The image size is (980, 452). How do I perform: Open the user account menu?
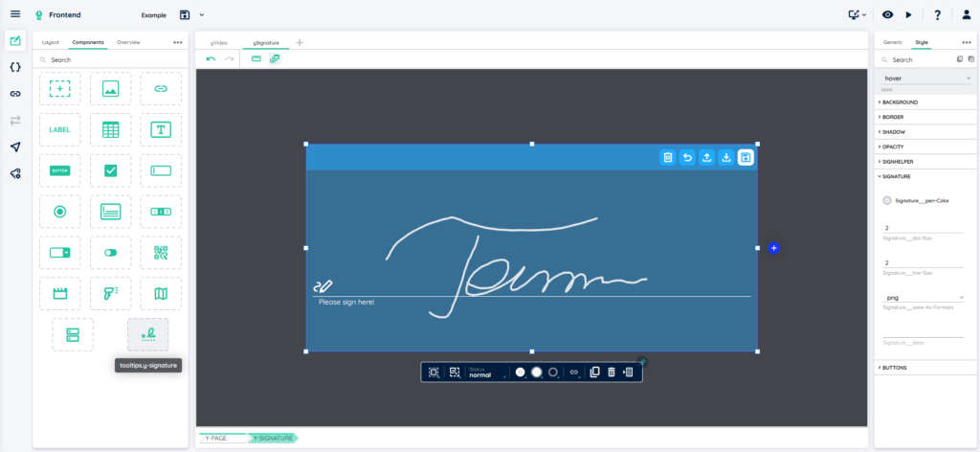(x=967, y=14)
